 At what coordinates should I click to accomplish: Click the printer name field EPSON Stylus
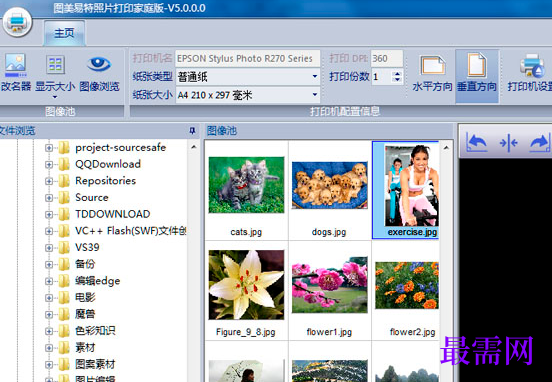pyautogui.click(x=248, y=58)
